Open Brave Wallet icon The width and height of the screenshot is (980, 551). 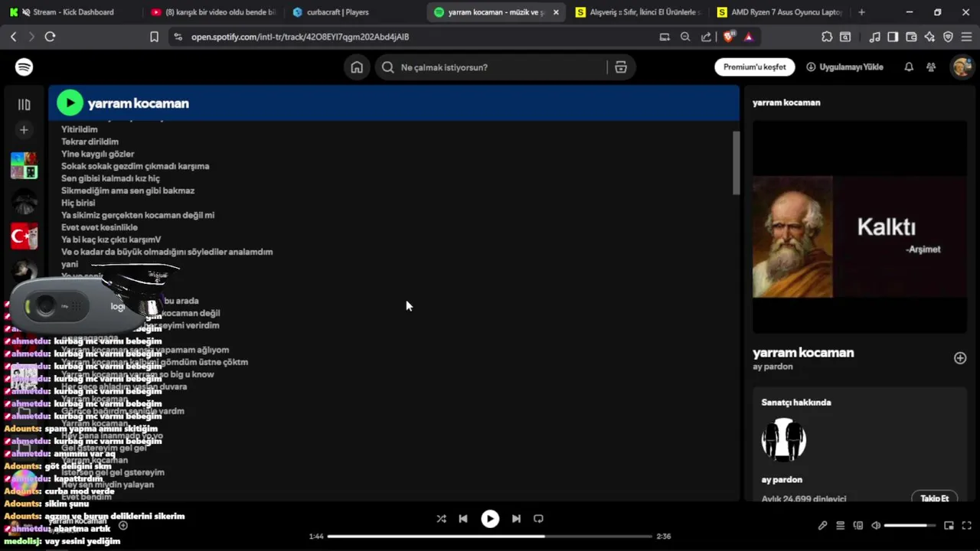click(911, 37)
